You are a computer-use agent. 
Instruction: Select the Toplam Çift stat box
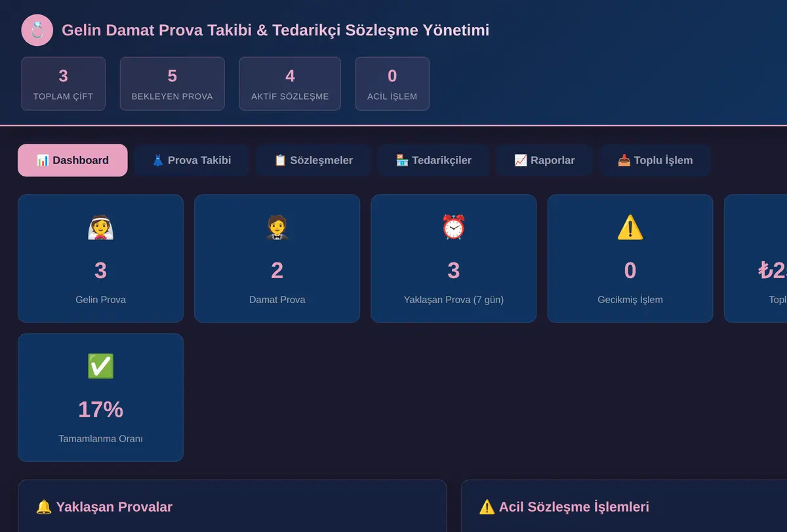coord(63,84)
